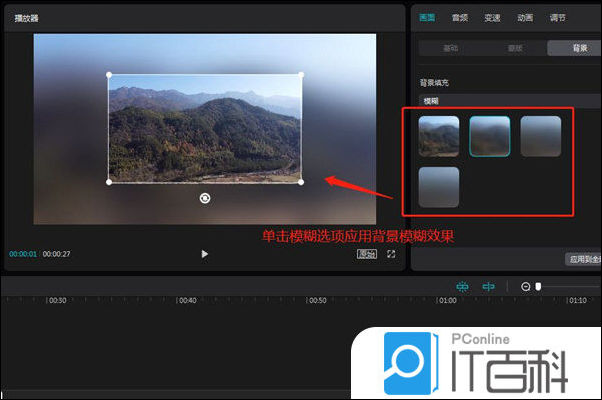Open the 变速 tab

click(492, 17)
